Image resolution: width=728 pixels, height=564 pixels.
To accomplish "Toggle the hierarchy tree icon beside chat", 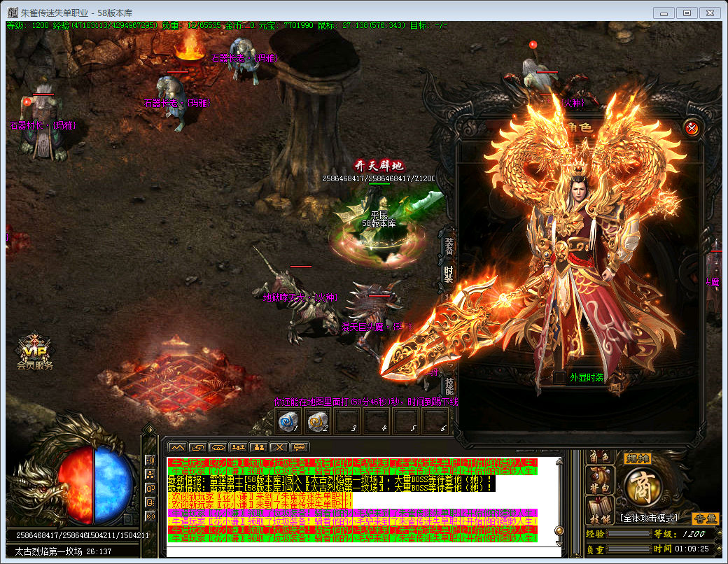I will pos(150,474).
